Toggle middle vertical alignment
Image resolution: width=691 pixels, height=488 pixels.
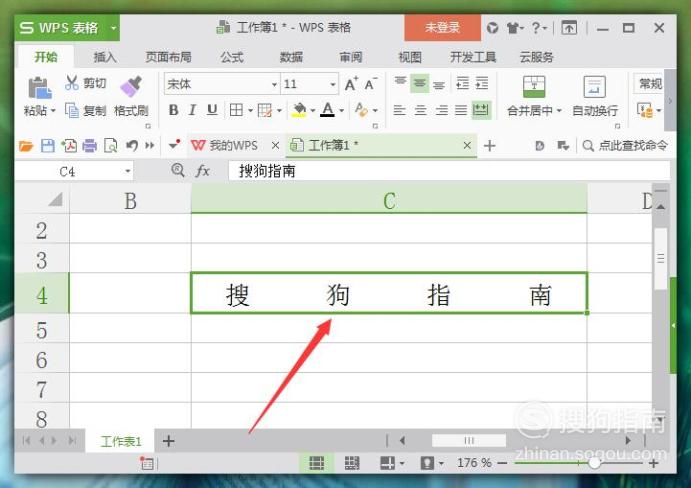click(420, 83)
